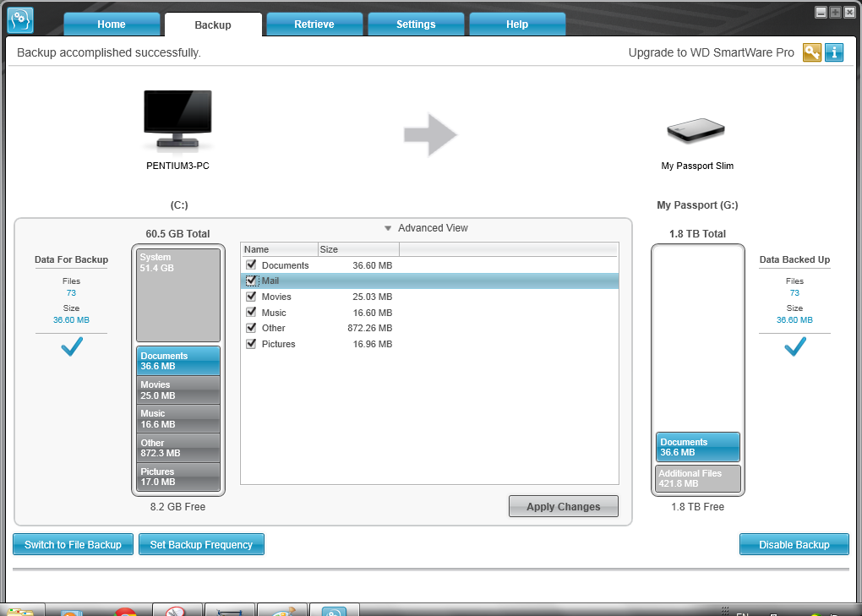Select Additional Files 421.8 MB block
Viewport: 862px width, 616px height.
[x=697, y=478]
